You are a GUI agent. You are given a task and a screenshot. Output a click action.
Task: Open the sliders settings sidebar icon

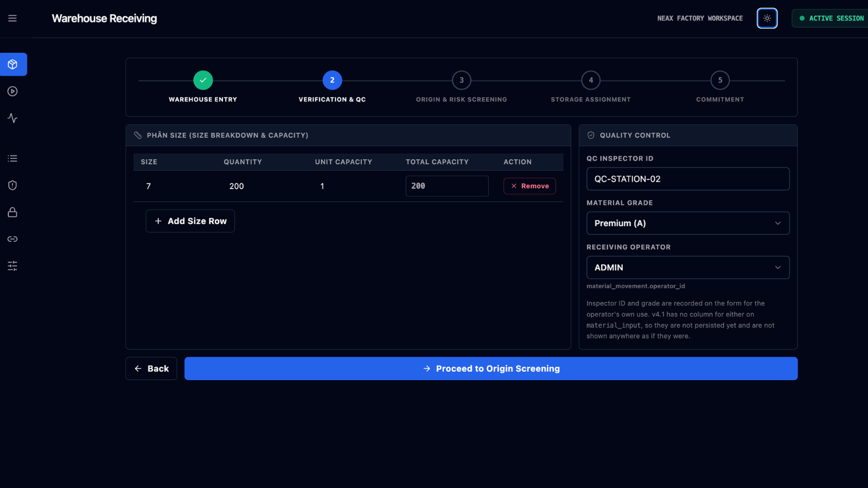(x=12, y=266)
